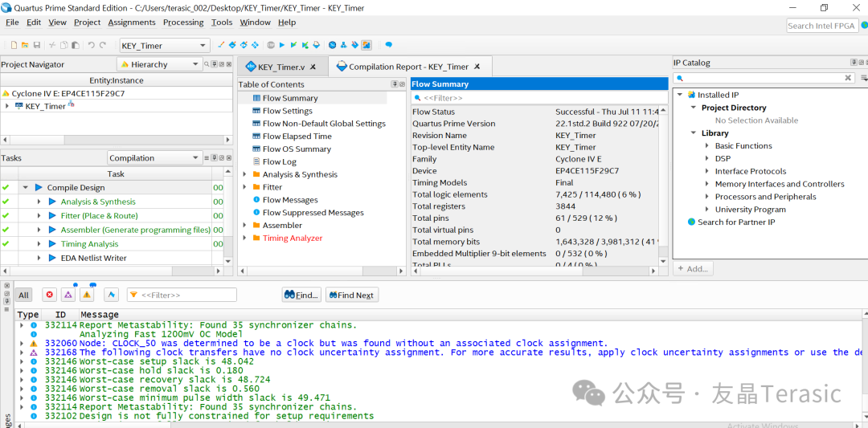Run the EDA Netlist Writer task

tap(93, 259)
